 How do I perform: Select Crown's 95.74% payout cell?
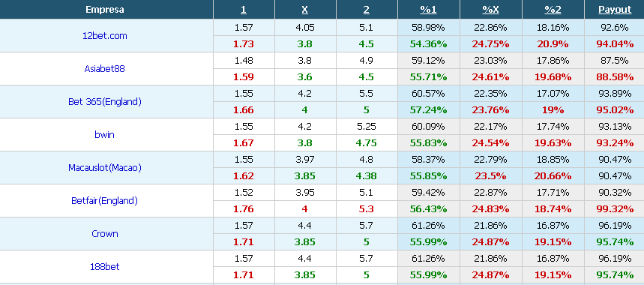tap(615, 242)
